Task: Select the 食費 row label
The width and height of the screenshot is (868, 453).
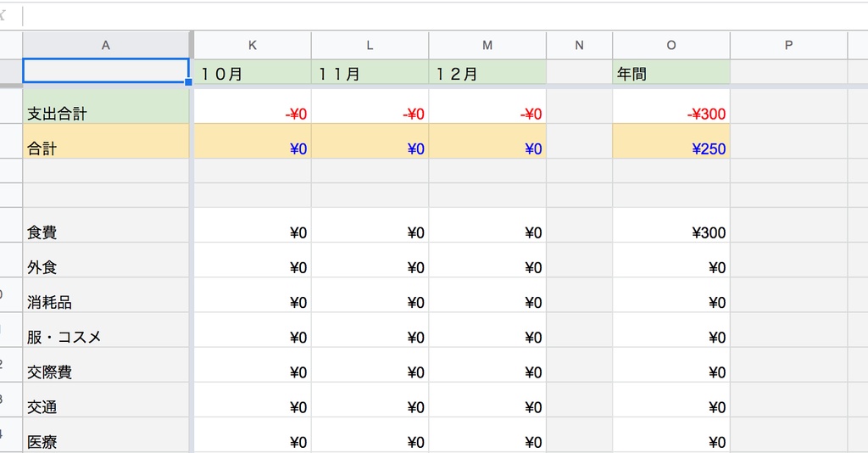Action: 106,225
